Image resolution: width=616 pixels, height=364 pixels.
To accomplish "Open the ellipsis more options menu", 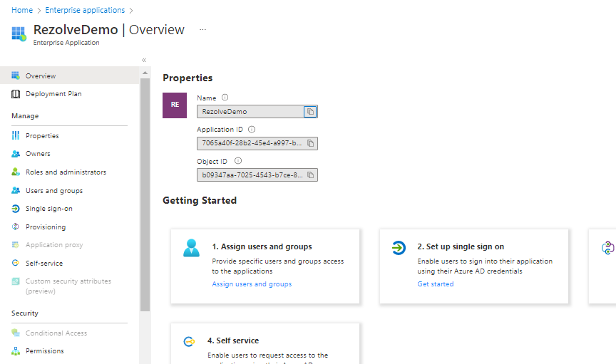I will click(202, 29).
